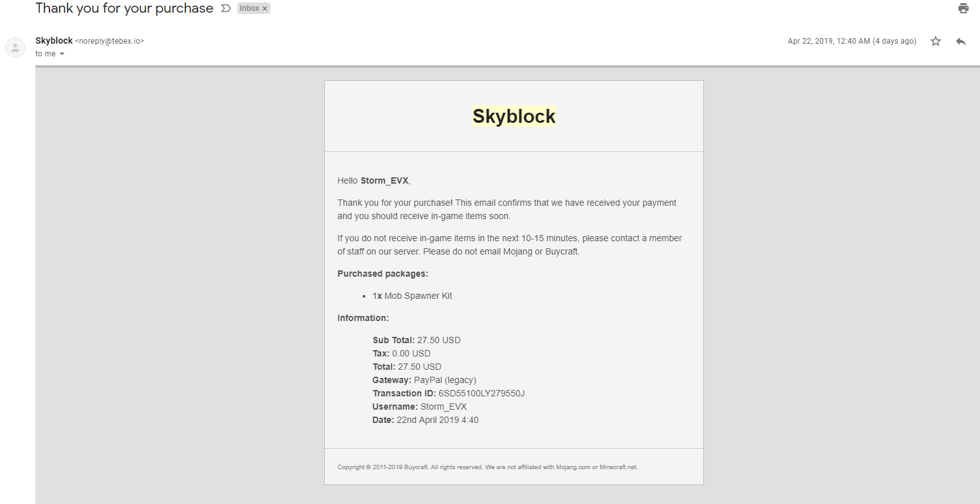980x504 pixels.
Task: Open the Mojang.com footer link
Action: click(573, 467)
